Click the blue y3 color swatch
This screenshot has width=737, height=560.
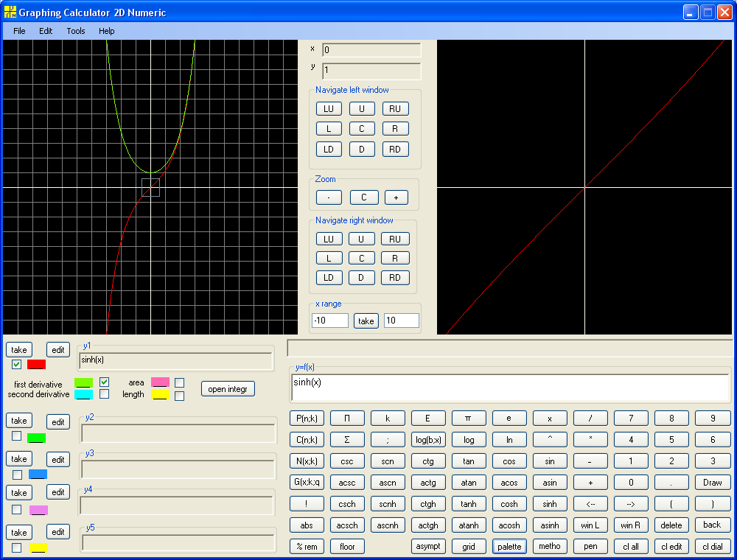[x=38, y=474]
